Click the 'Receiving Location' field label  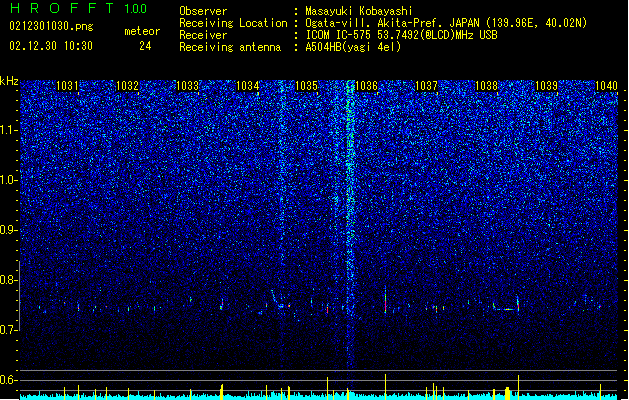(233, 23)
